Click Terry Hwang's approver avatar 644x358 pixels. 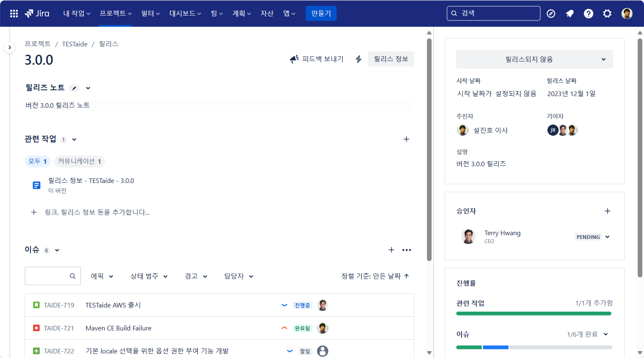[x=468, y=236]
